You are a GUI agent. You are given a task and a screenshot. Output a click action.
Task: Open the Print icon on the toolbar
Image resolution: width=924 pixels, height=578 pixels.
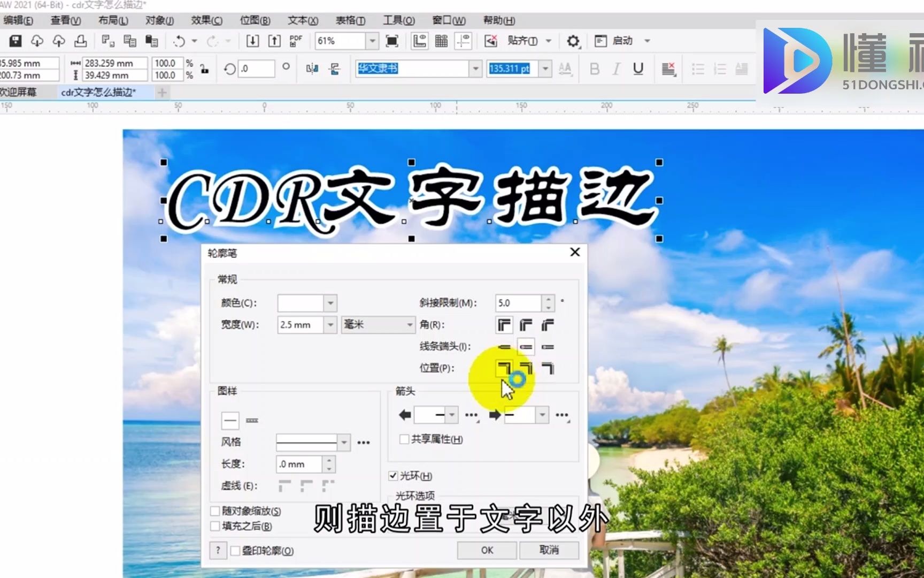pyautogui.click(x=80, y=41)
